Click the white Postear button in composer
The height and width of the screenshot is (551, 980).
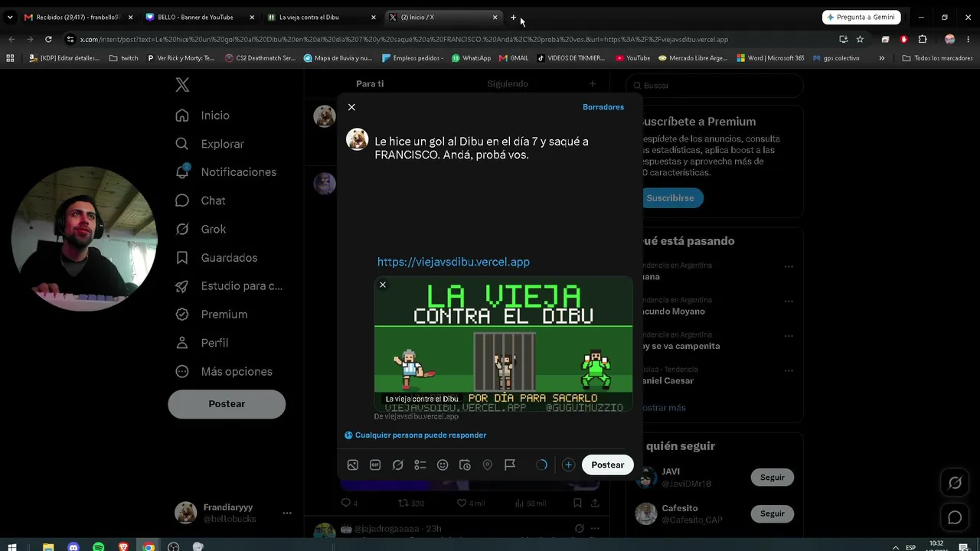608,465
